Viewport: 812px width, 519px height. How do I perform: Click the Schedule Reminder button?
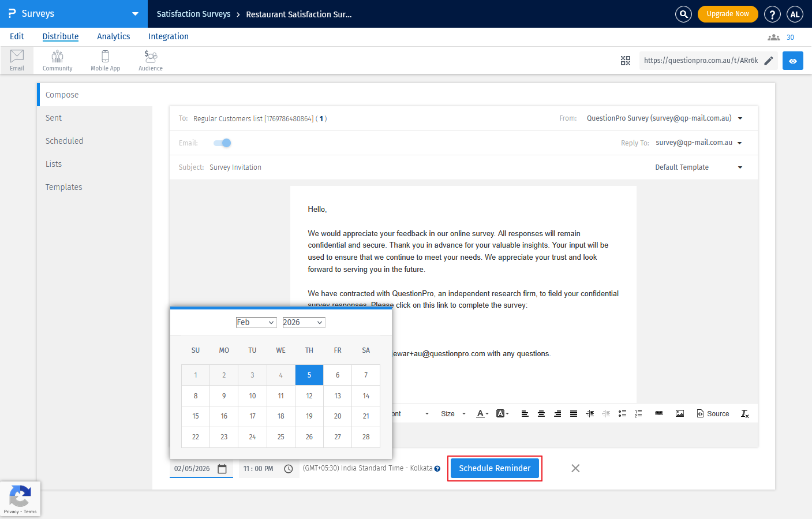pos(495,468)
